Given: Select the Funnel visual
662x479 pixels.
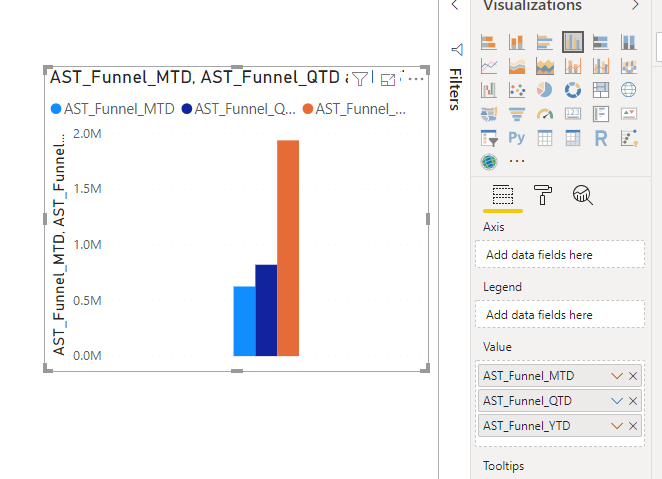Looking at the screenshot, I should tap(517, 114).
